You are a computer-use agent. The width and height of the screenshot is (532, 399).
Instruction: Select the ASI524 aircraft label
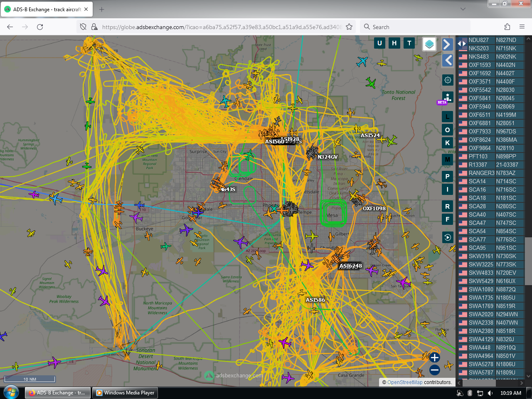pyautogui.click(x=370, y=135)
